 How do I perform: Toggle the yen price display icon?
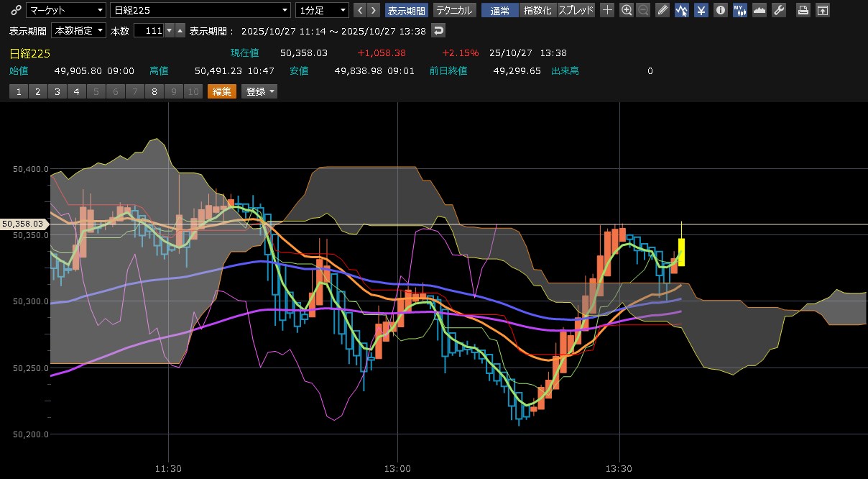pyautogui.click(x=701, y=10)
